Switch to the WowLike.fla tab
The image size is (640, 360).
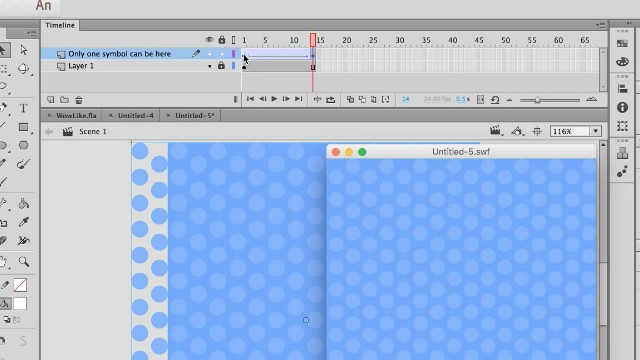[76, 116]
